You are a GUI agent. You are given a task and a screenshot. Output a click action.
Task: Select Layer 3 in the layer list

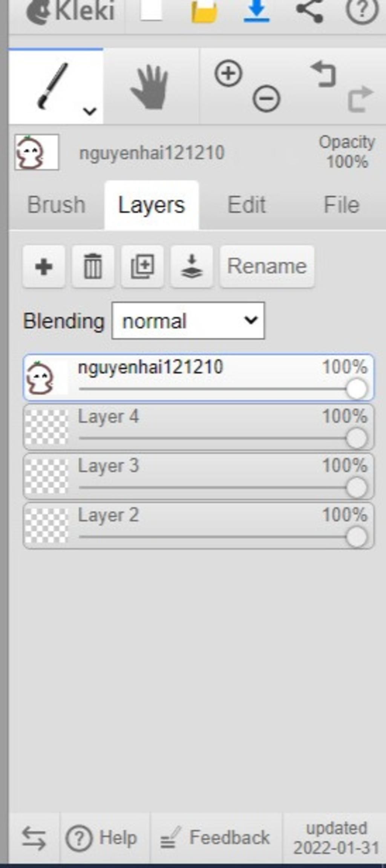click(199, 476)
